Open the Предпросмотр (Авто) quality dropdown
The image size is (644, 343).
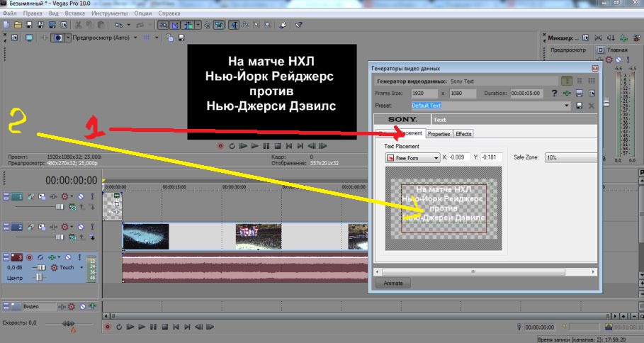[x=136, y=38]
